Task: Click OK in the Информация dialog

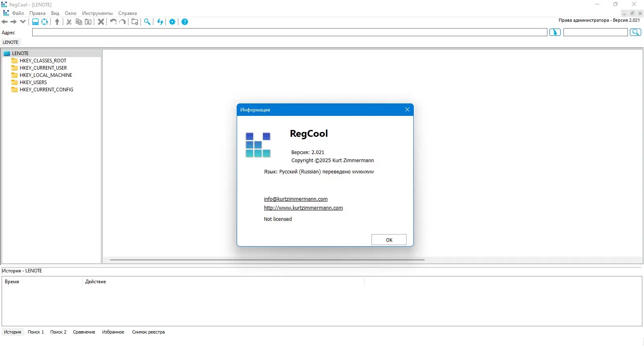Action: 389,240
